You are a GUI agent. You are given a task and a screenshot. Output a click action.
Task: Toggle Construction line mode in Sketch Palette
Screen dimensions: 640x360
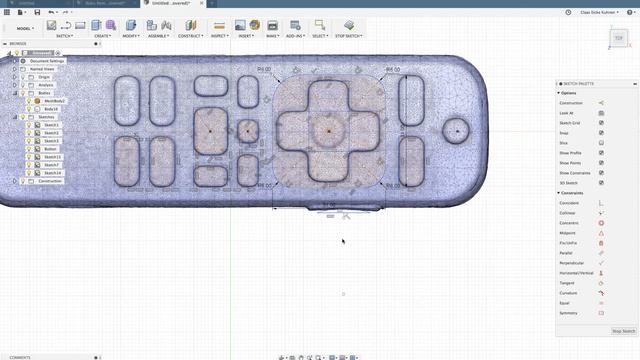point(601,103)
